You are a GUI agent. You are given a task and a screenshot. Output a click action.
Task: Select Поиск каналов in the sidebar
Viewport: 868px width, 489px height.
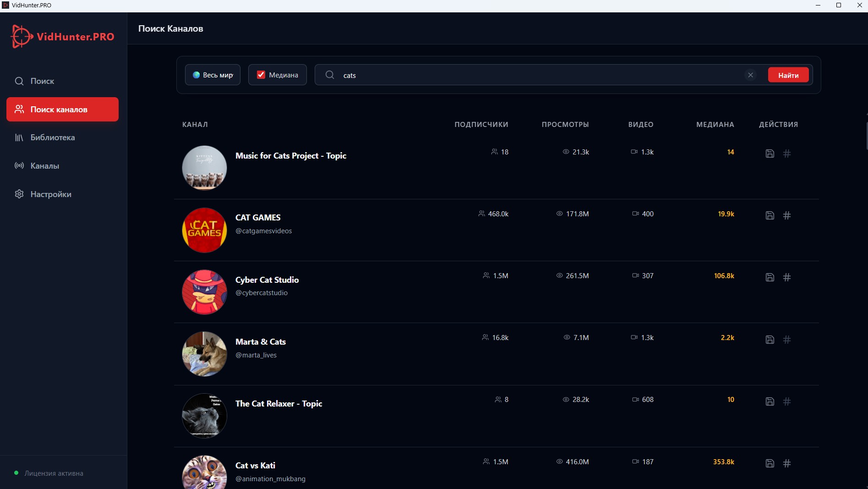(x=62, y=109)
